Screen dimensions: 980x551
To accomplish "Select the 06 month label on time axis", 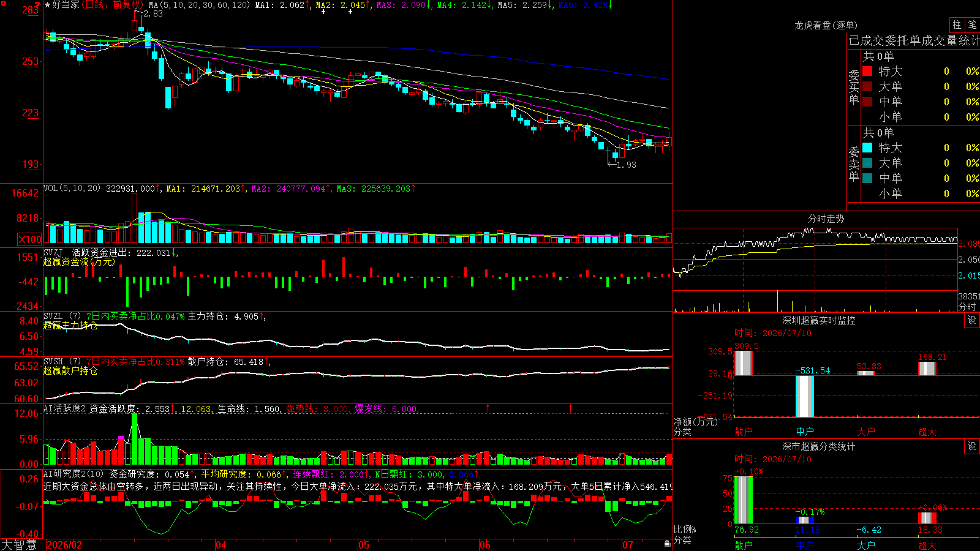I will pyautogui.click(x=485, y=545).
